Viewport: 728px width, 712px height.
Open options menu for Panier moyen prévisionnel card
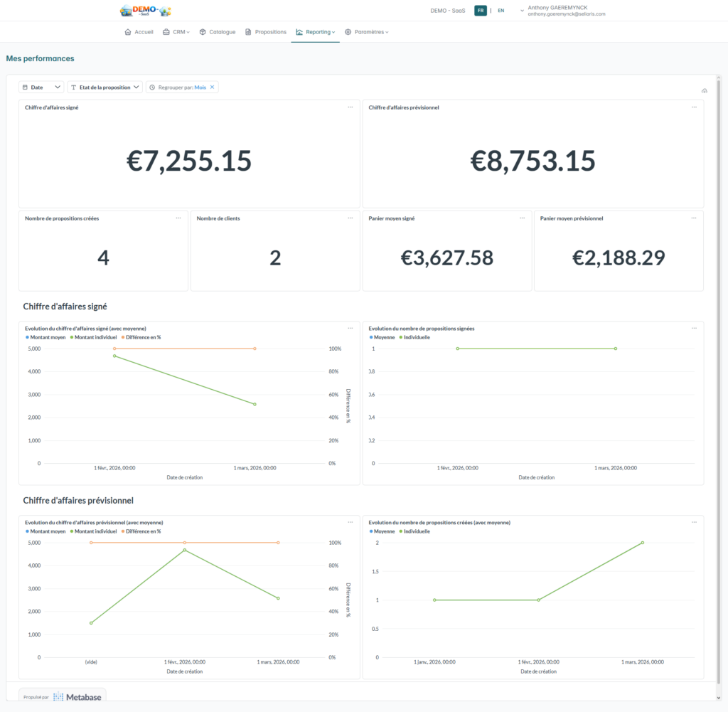coord(694,218)
